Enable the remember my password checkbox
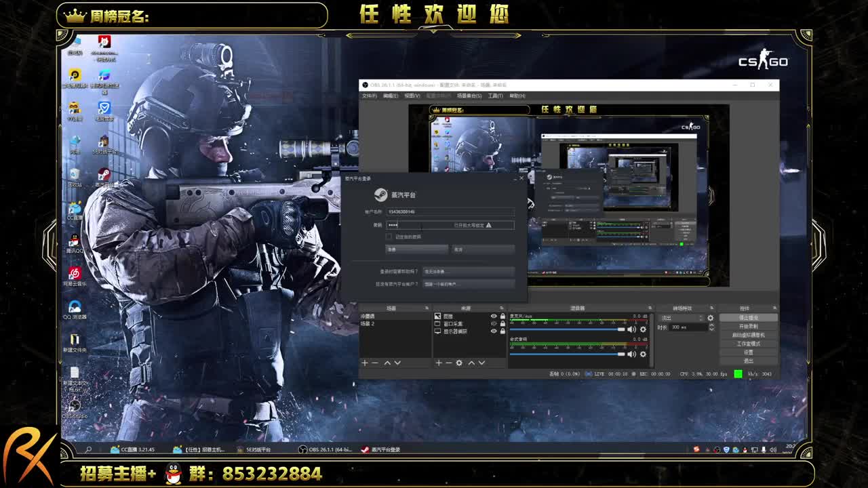Image resolution: width=868 pixels, height=488 pixels. [389, 237]
